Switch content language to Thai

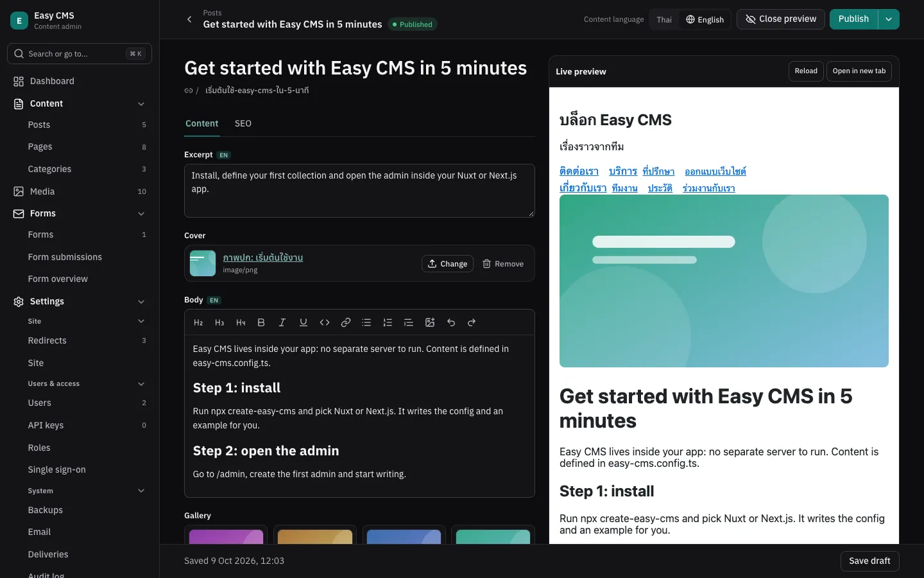tap(664, 19)
